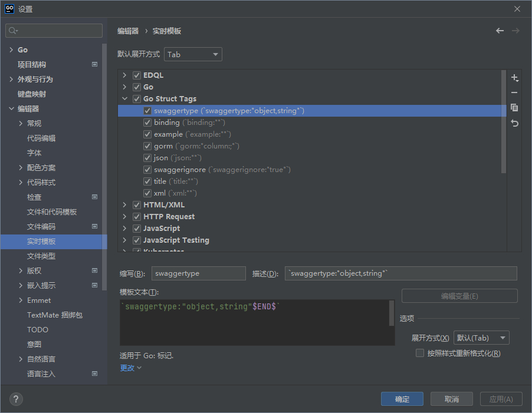This screenshot has width=532, height=413.
Task: Remove the selected swaggertype template
Action: [514, 92]
